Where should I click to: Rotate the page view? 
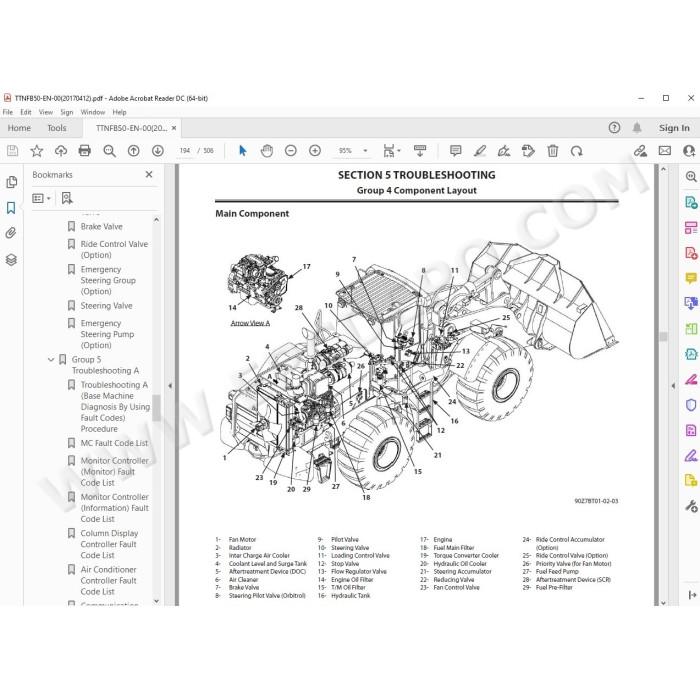(576, 151)
